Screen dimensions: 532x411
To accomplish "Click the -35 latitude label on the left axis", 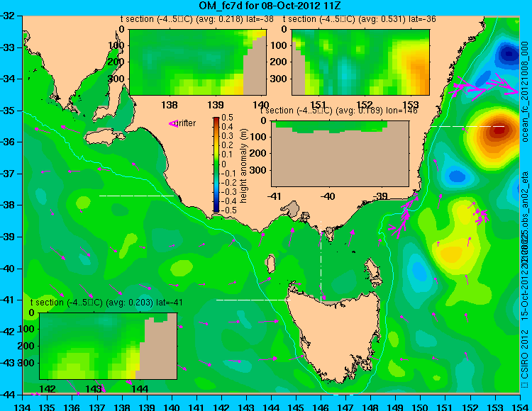I will tap(8, 111).
